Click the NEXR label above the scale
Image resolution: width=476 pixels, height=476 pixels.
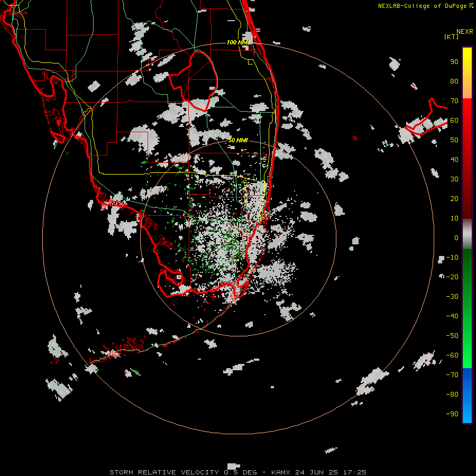[x=465, y=32]
